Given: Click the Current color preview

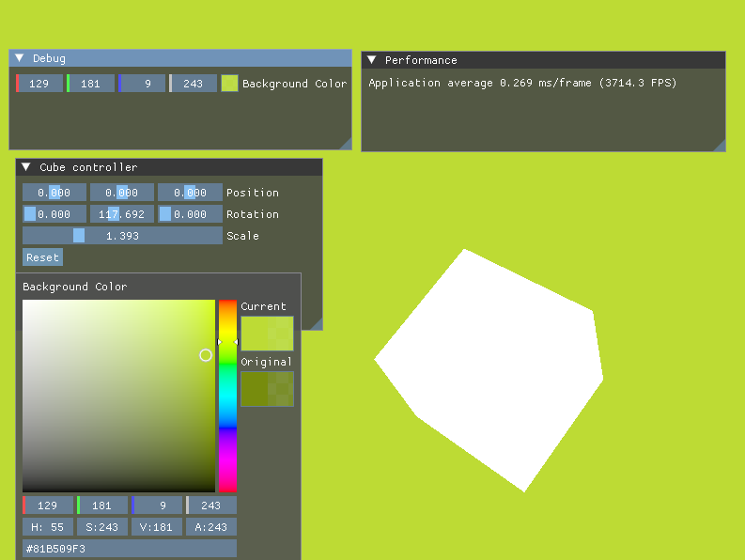Looking at the screenshot, I should [x=267, y=334].
